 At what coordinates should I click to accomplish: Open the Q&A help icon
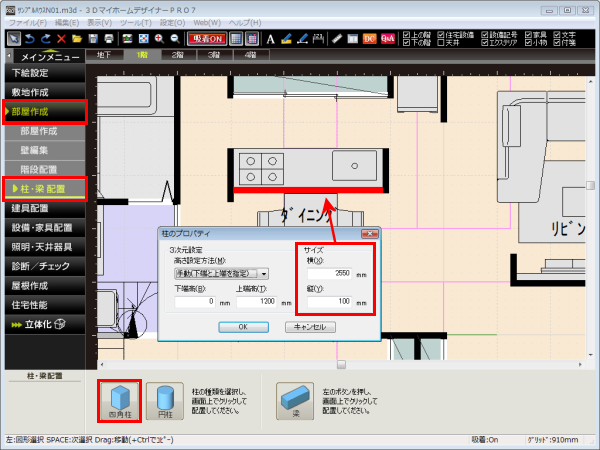(x=386, y=38)
